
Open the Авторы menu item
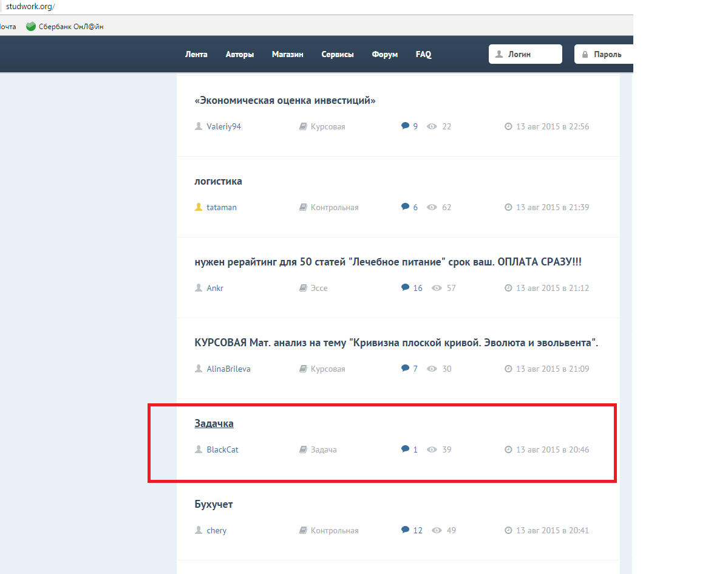tap(240, 54)
